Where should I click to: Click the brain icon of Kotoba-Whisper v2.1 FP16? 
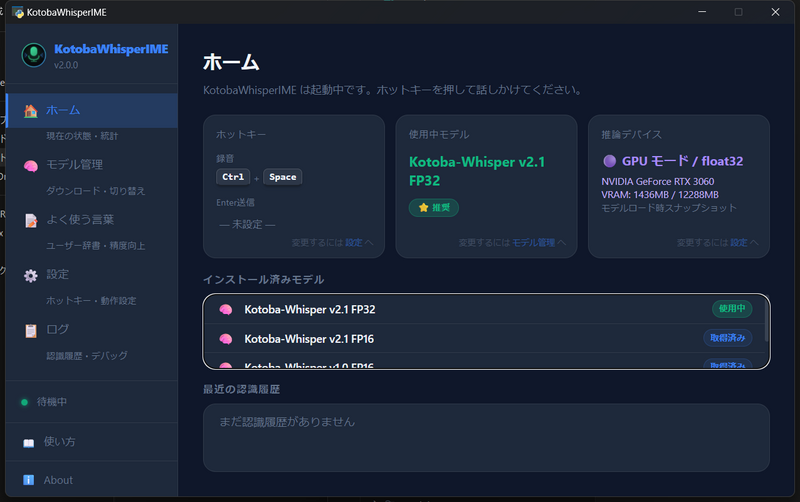pos(226,339)
